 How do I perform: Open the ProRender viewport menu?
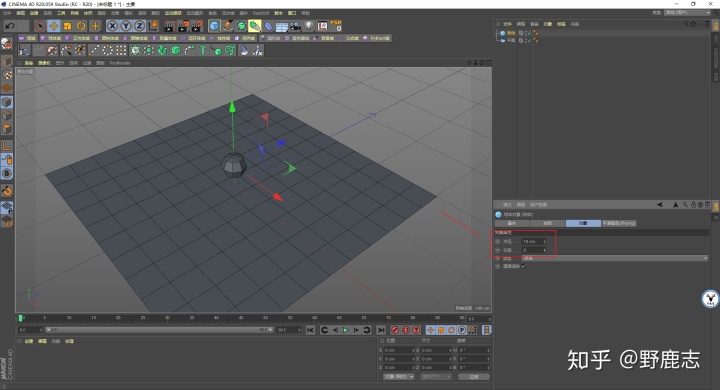[x=120, y=63]
